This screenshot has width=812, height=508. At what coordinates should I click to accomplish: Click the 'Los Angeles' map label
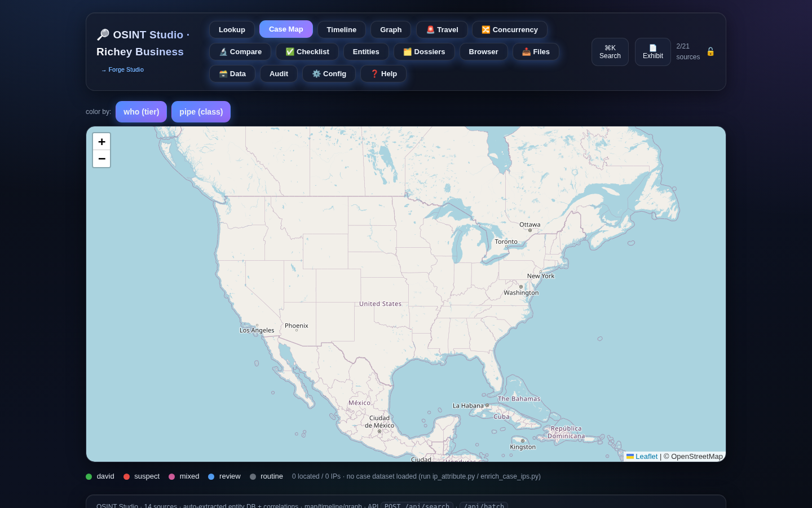(257, 331)
